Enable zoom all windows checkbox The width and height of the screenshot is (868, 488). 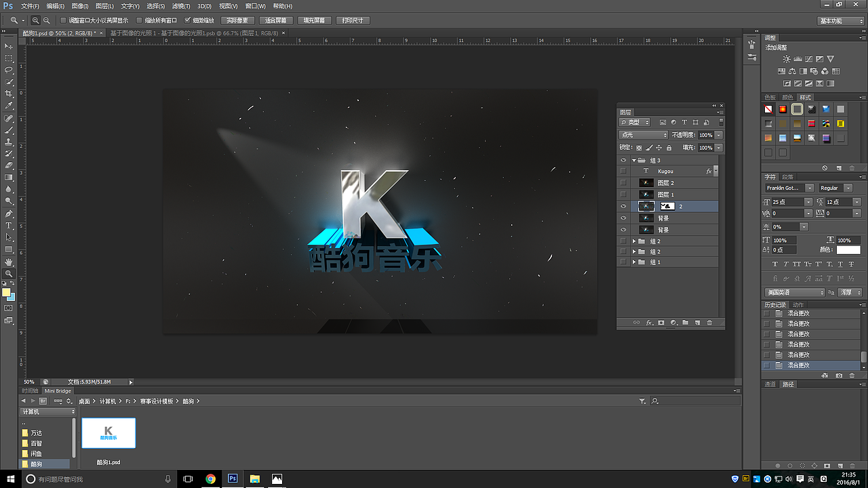(140, 20)
